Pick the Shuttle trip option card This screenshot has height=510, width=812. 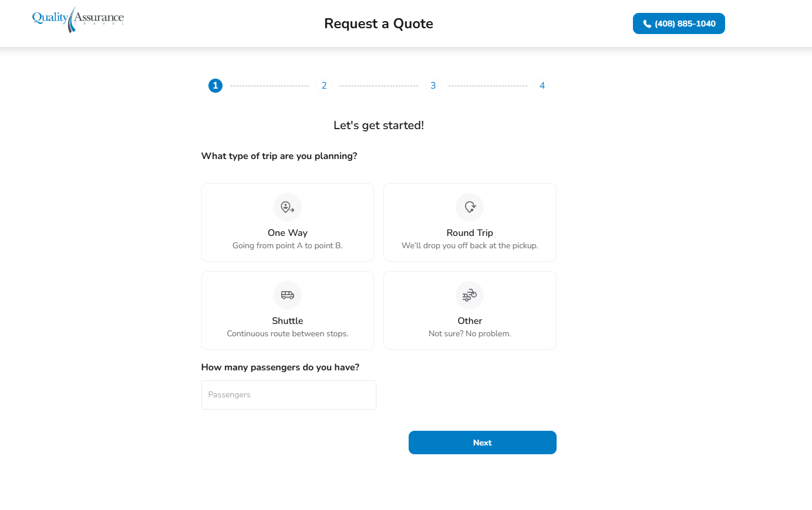[x=288, y=310]
